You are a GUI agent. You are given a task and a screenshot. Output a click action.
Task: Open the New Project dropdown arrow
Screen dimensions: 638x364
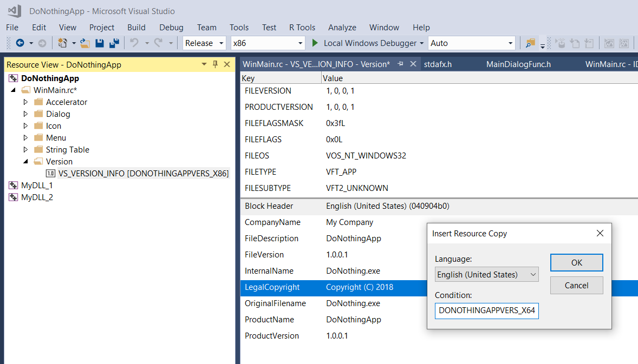74,43
